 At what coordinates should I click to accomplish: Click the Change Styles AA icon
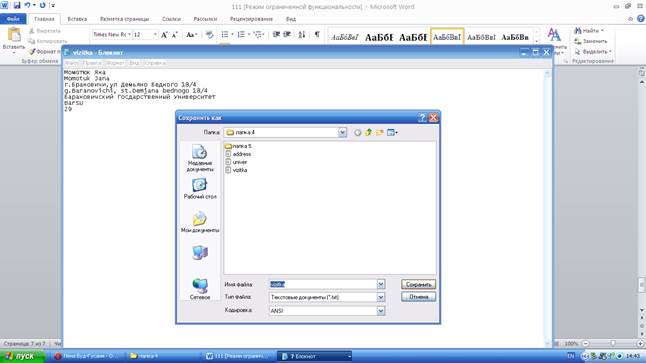click(554, 35)
